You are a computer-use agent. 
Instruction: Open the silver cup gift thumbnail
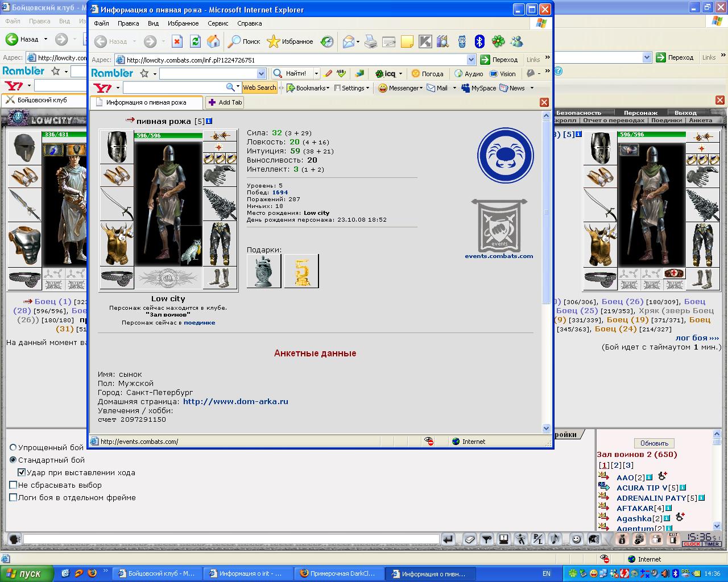pos(264,271)
